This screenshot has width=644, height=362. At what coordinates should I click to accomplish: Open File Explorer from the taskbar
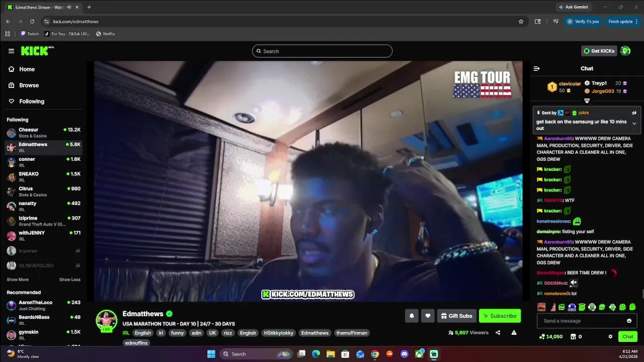tap(331, 354)
